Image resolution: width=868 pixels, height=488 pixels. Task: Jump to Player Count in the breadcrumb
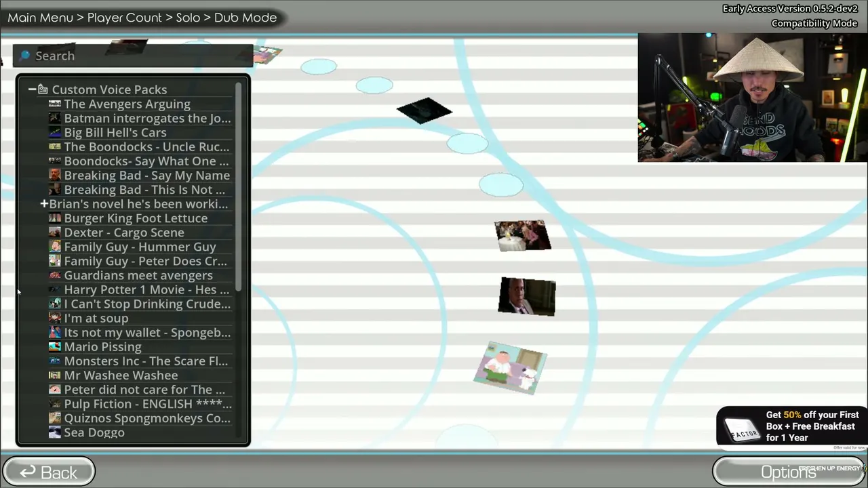(125, 18)
